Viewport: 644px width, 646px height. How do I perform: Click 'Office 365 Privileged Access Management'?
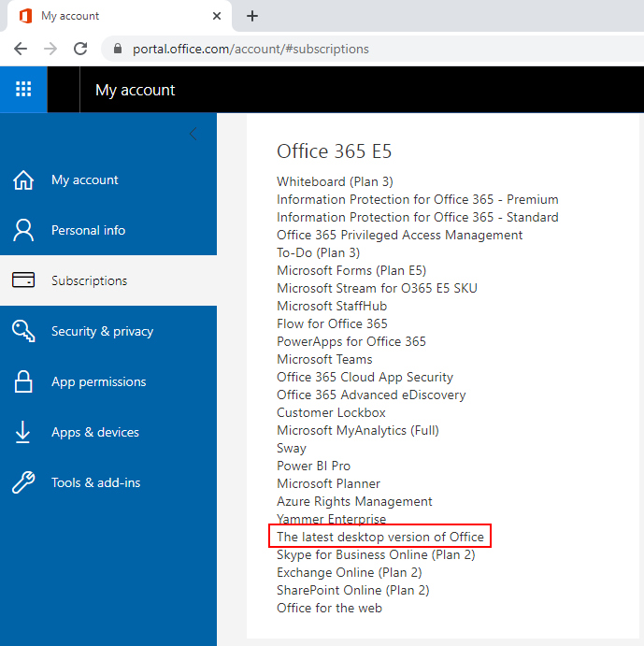pyautogui.click(x=399, y=235)
